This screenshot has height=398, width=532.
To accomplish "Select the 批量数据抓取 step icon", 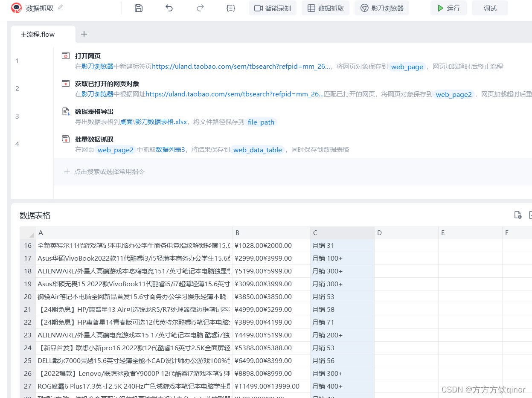I will [66, 139].
